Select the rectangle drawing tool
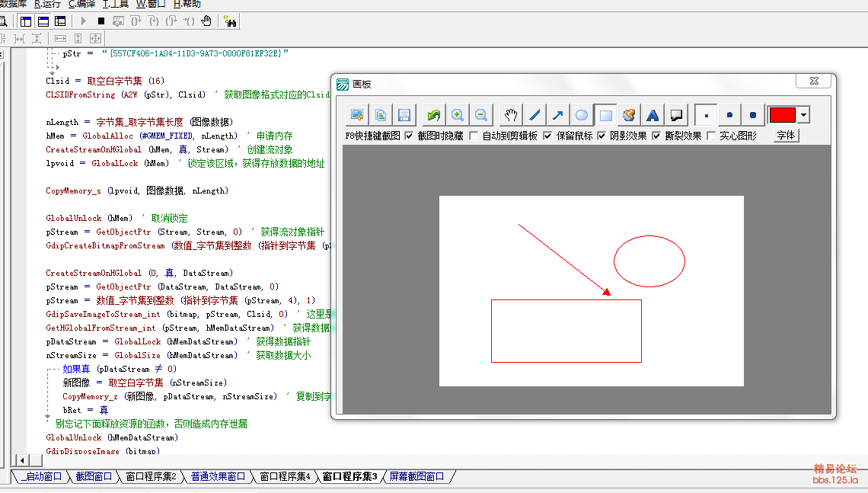The width and height of the screenshot is (868, 493). pyautogui.click(x=605, y=115)
